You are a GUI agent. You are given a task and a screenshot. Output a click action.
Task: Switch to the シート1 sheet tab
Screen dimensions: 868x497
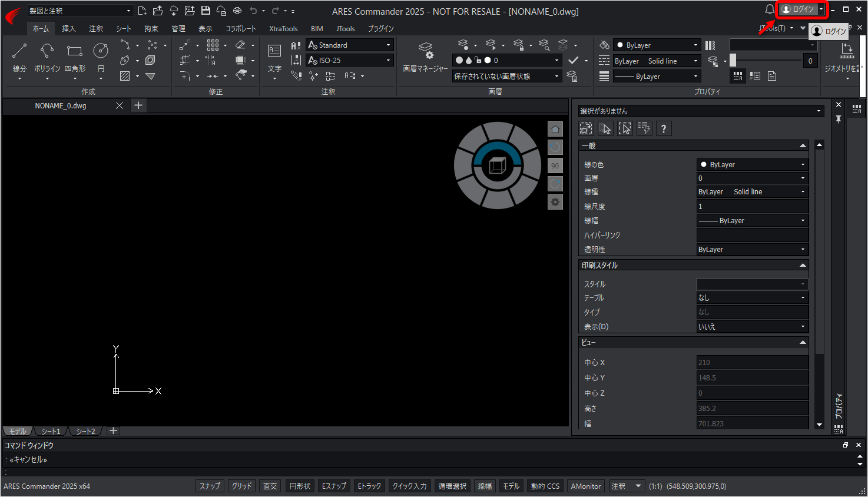coord(51,431)
